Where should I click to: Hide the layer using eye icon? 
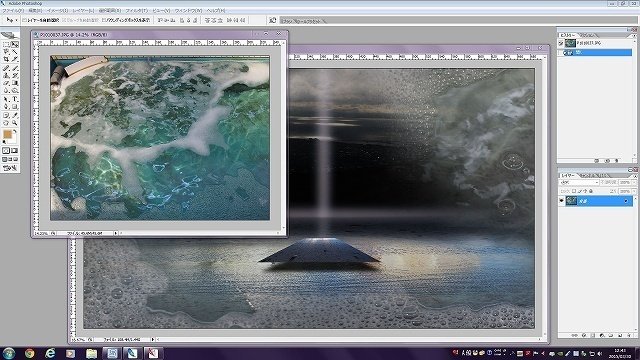coord(562,201)
